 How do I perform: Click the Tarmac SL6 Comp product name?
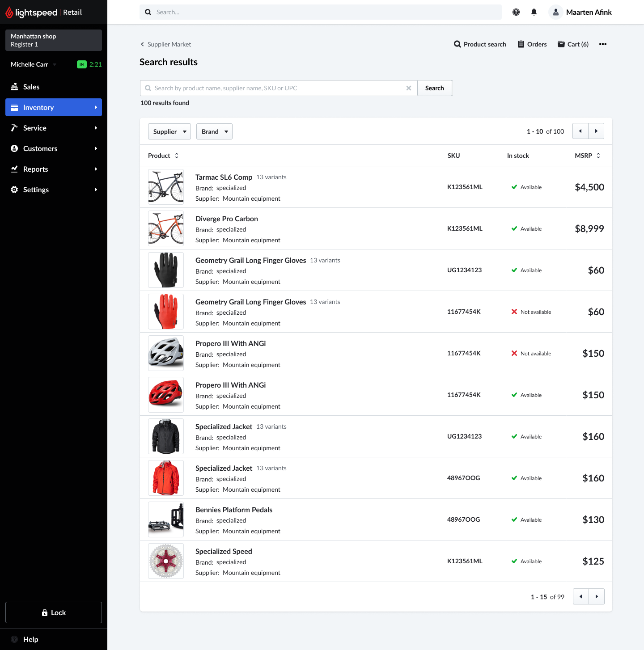[x=224, y=177]
